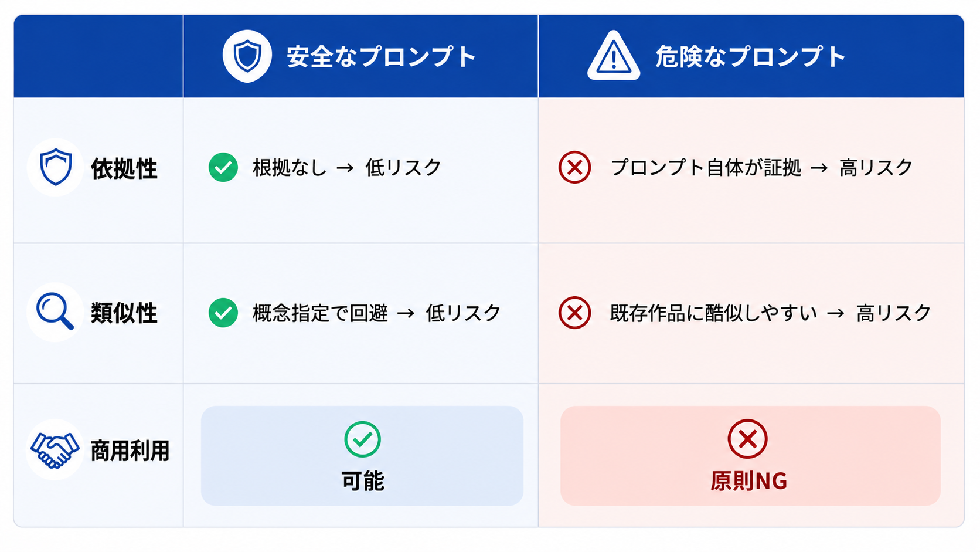
Task: Click the red X circle above 原則NG
Action: pos(747,439)
